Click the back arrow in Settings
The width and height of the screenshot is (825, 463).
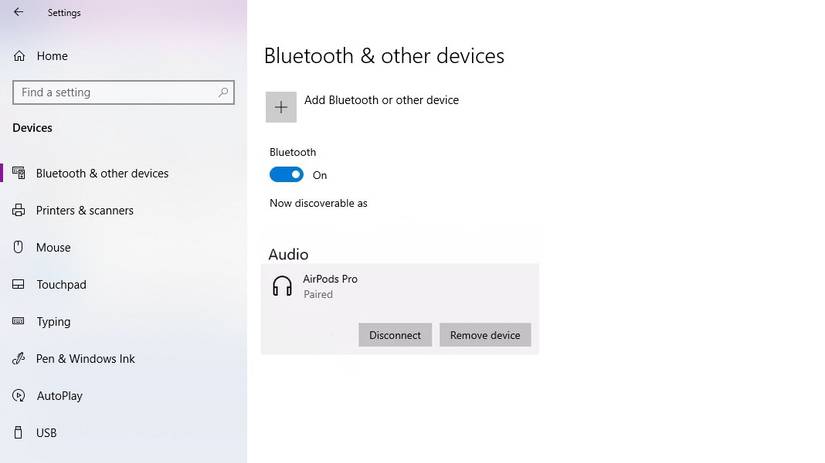[18, 13]
